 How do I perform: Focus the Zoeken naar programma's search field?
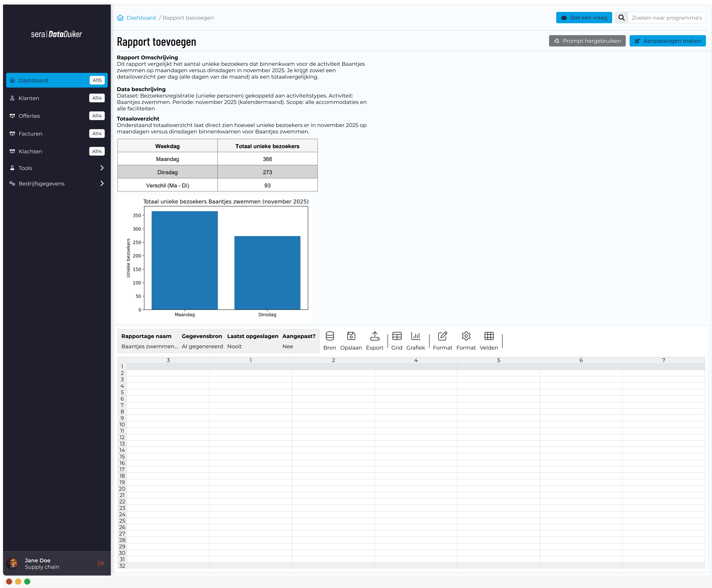[x=666, y=18]
